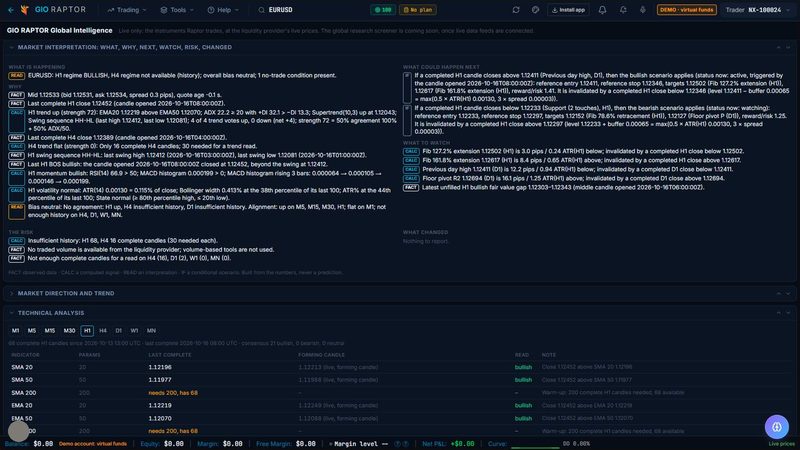Image resolution: width=800 pixels, height=450 pixels.
Task: Click the microphone icon in the top bar
Action: click(642, 10)
